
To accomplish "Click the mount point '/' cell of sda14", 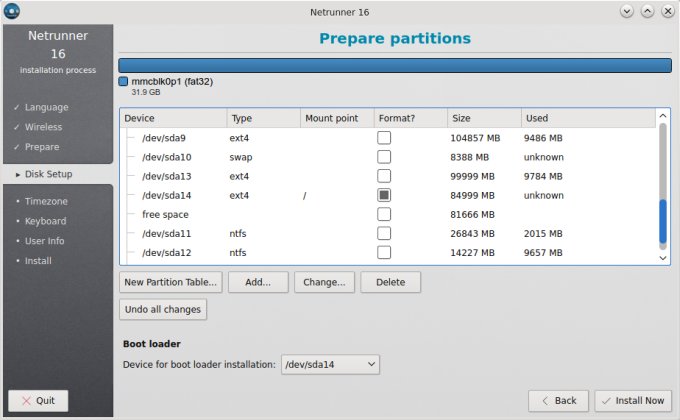I will click(304, 196).
